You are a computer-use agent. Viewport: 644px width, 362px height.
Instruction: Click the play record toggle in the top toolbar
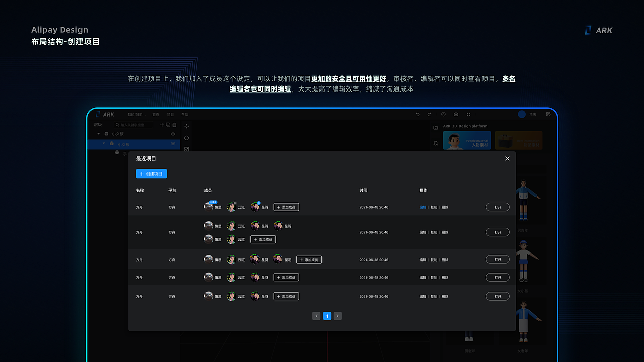443,114
